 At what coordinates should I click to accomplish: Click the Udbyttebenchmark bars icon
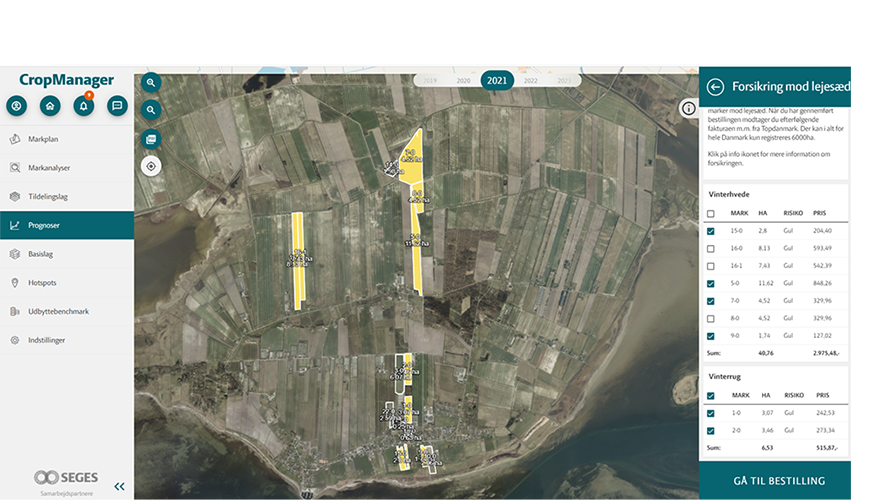(x=15, y=311)
